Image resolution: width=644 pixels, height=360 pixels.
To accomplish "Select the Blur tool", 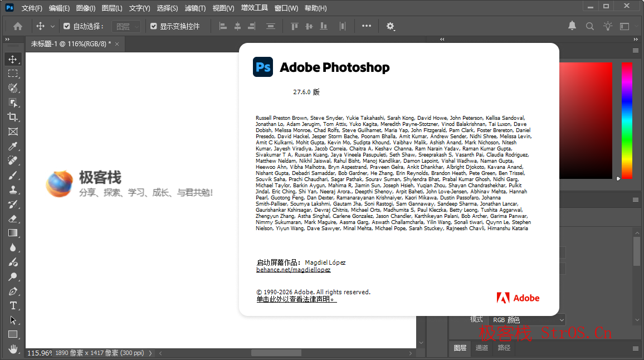I will coord(13,248).
